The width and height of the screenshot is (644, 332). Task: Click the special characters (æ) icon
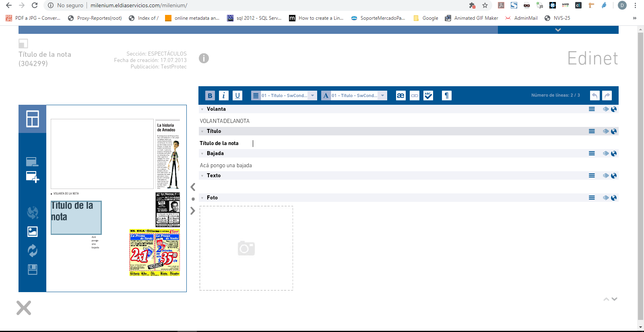pos(400,95)
